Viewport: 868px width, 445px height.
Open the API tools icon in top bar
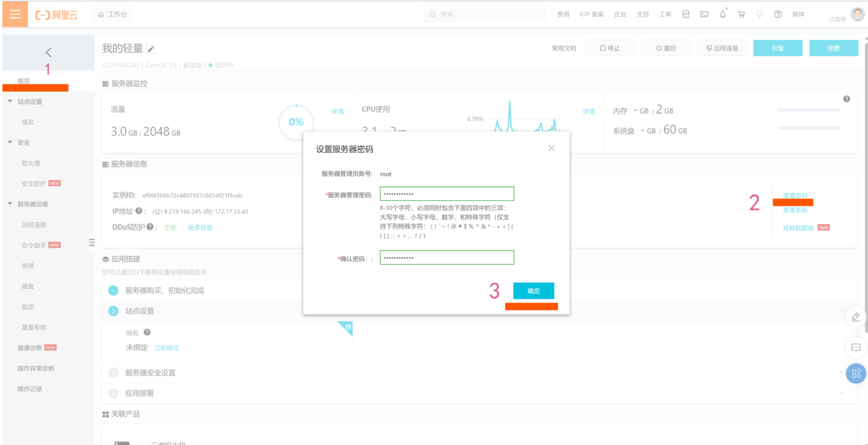(685, 14)
